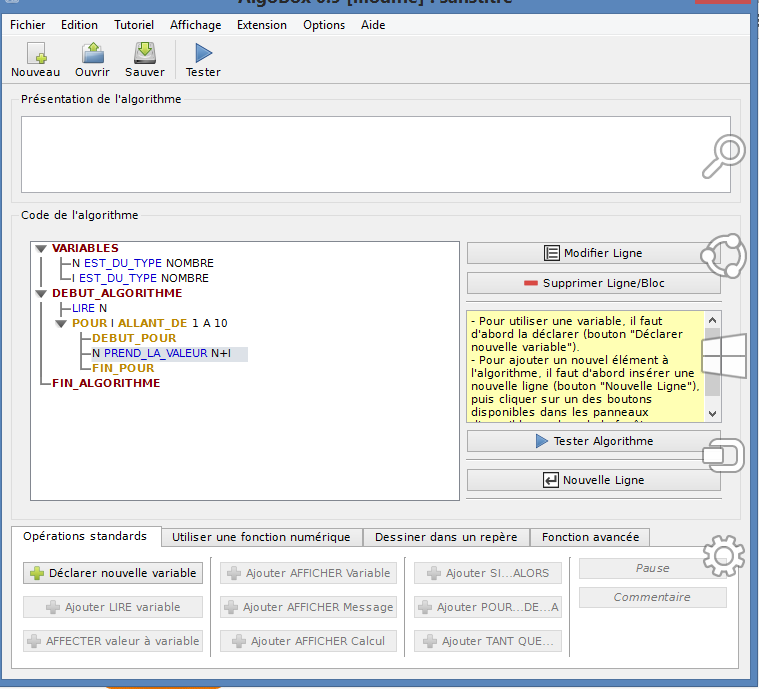Click the share overlay icon
This screenshot has height=689, width=759.
(724, 255)
